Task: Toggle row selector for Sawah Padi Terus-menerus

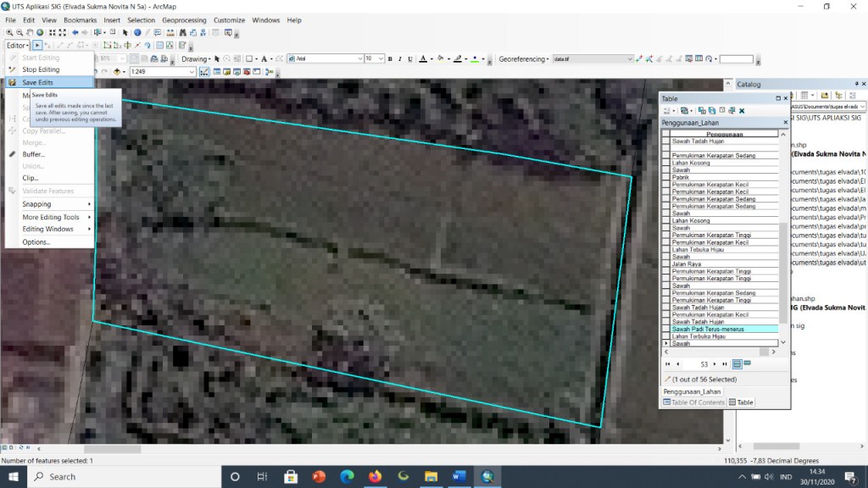Action: [666, 329]
